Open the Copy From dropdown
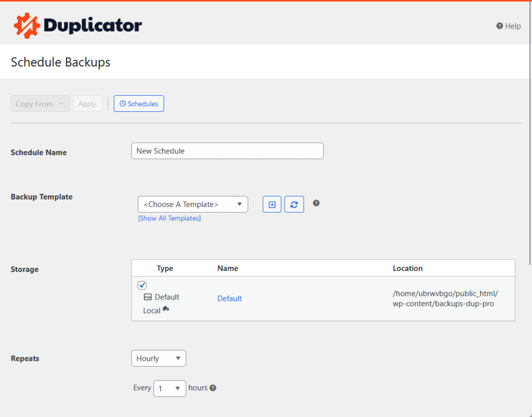 pyautogui.click(x=40, y=103)
